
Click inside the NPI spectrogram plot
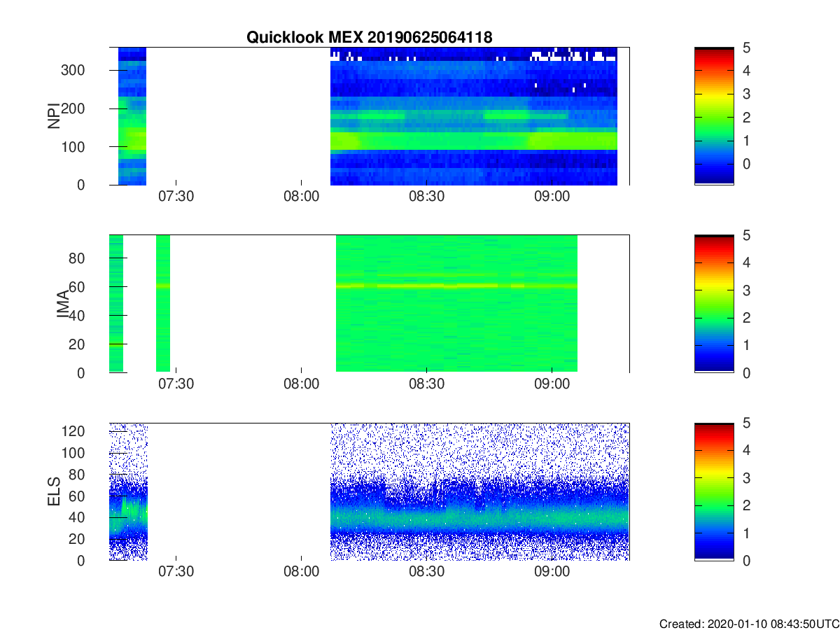coord(369,116)
